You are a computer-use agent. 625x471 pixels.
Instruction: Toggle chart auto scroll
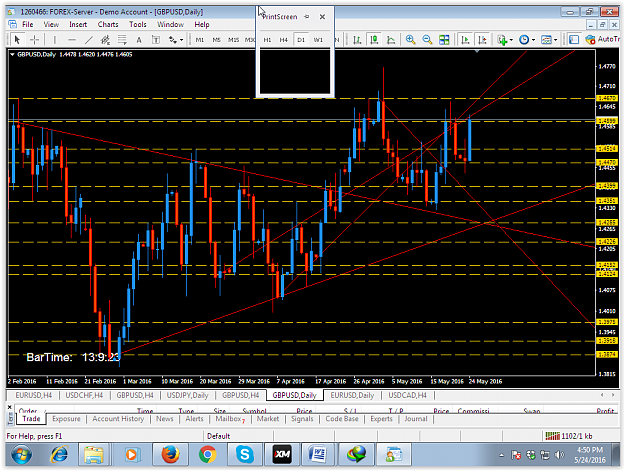[x=465, y=39]
